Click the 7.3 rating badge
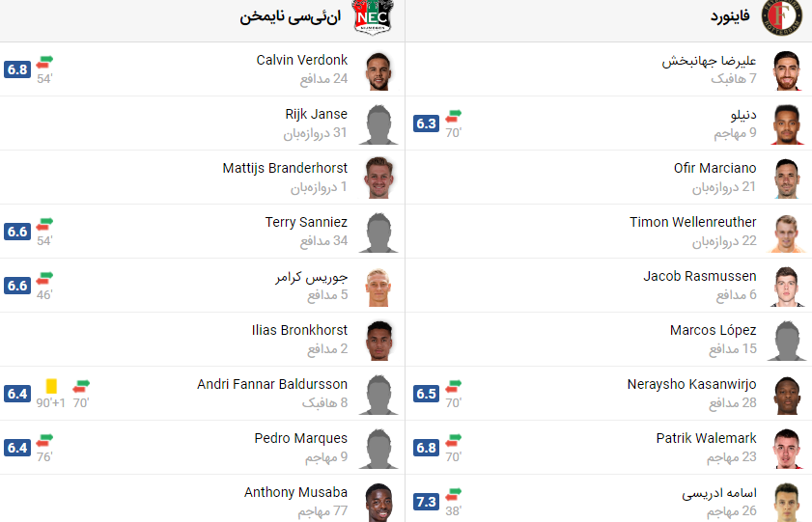 coord(426,502)
